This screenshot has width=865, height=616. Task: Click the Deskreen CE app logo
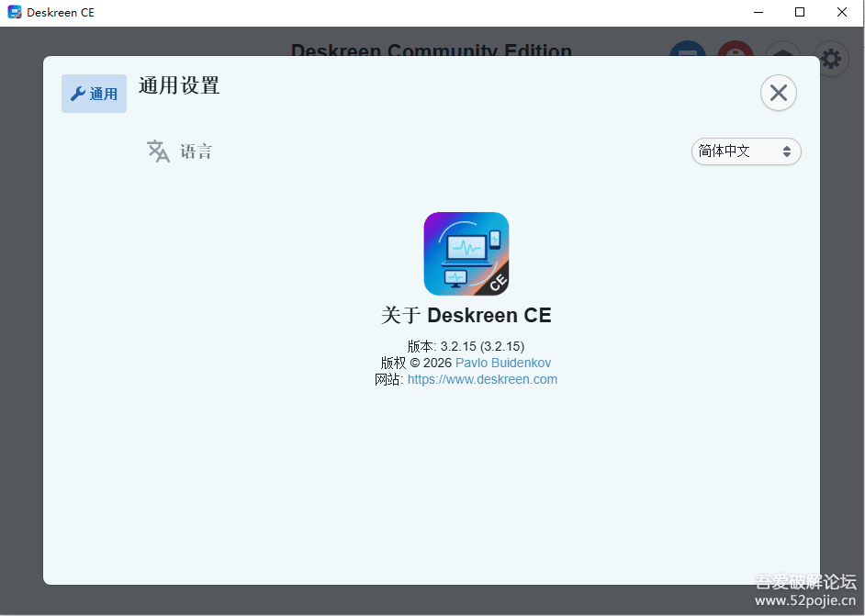tap(466, 253)
